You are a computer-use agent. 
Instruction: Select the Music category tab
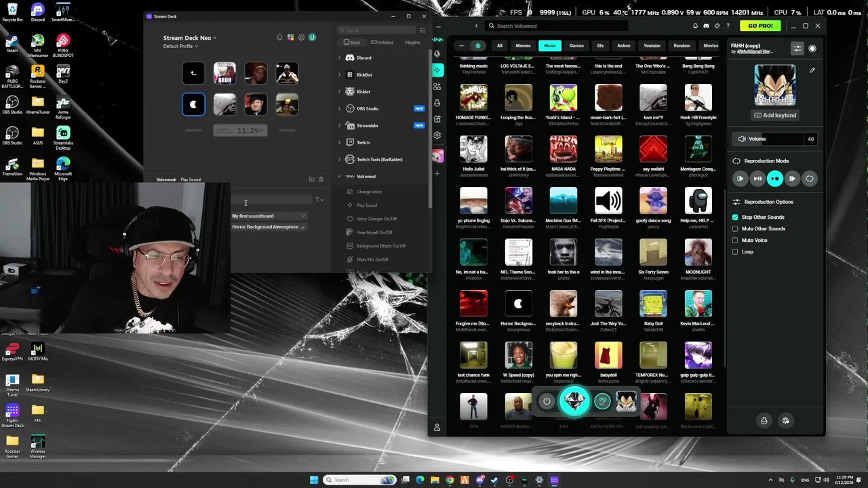pyautogui.click(x=550, y=46)
